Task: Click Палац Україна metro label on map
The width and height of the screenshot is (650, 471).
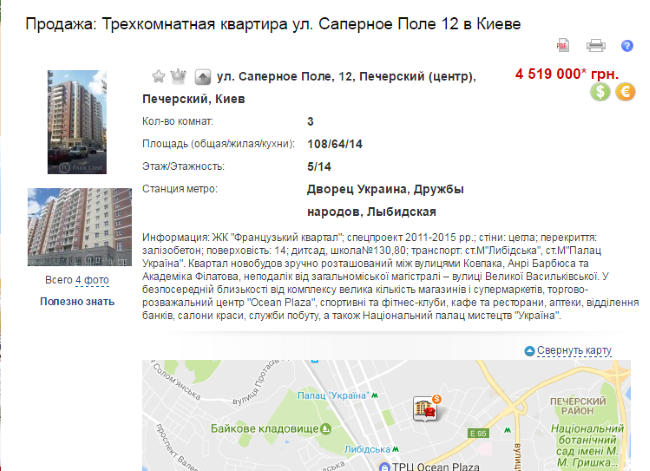Action: pos(337,396)
